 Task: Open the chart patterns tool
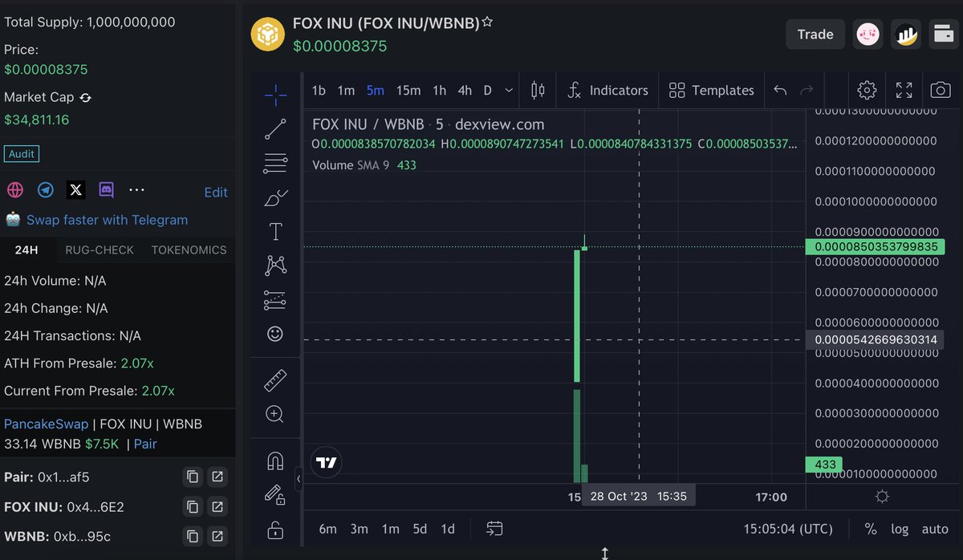click(x=275, y=266)
